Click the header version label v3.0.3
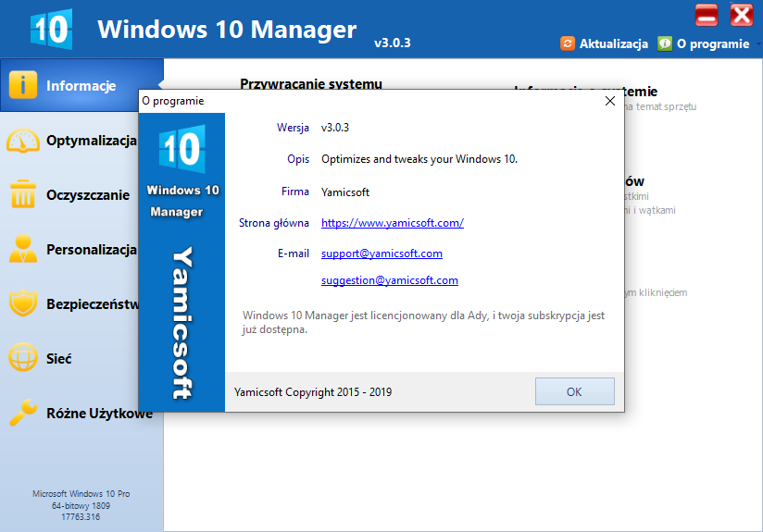763x532 pixels. pos(393,43)
